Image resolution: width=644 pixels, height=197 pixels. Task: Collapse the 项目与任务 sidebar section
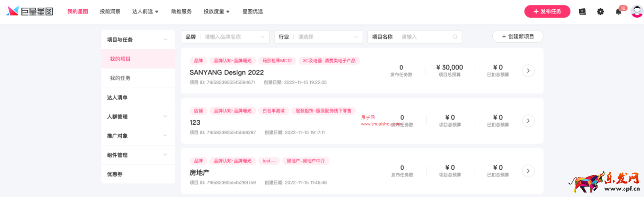pos(165,40)
